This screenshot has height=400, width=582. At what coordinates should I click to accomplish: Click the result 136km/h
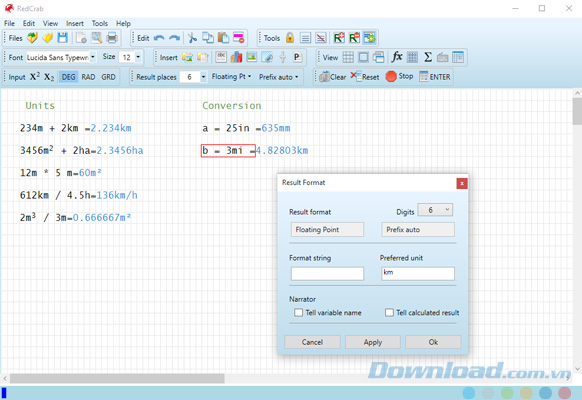[x=117, y=195]
